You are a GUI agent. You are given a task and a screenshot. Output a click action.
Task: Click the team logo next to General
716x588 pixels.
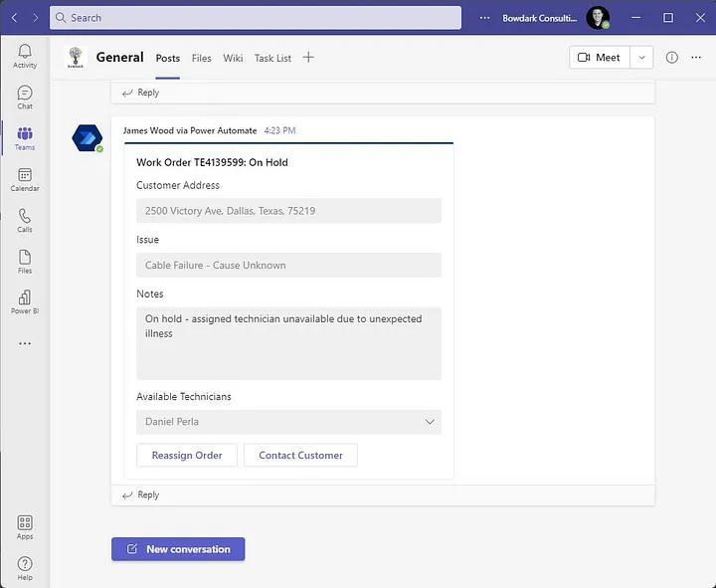click(76, 58)
